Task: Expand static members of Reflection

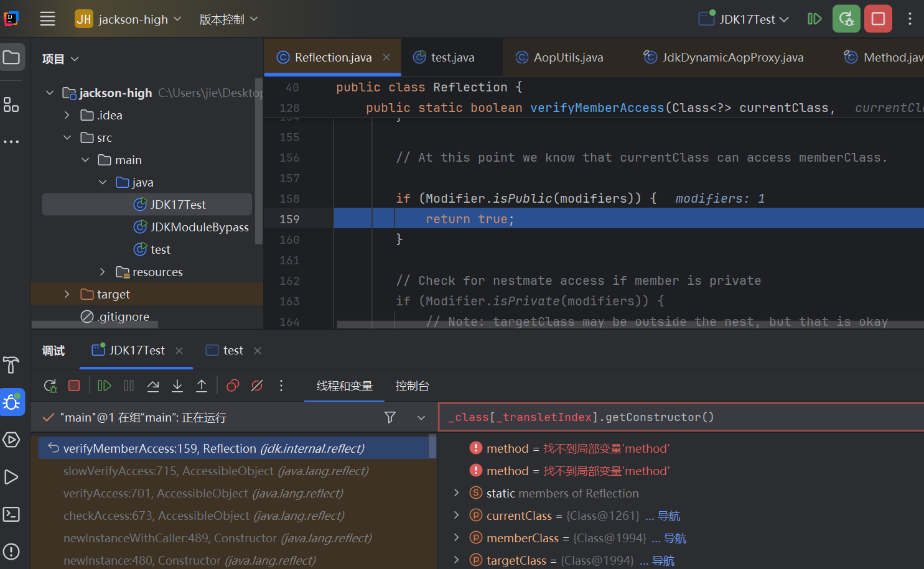Action: tap(457, 493)
